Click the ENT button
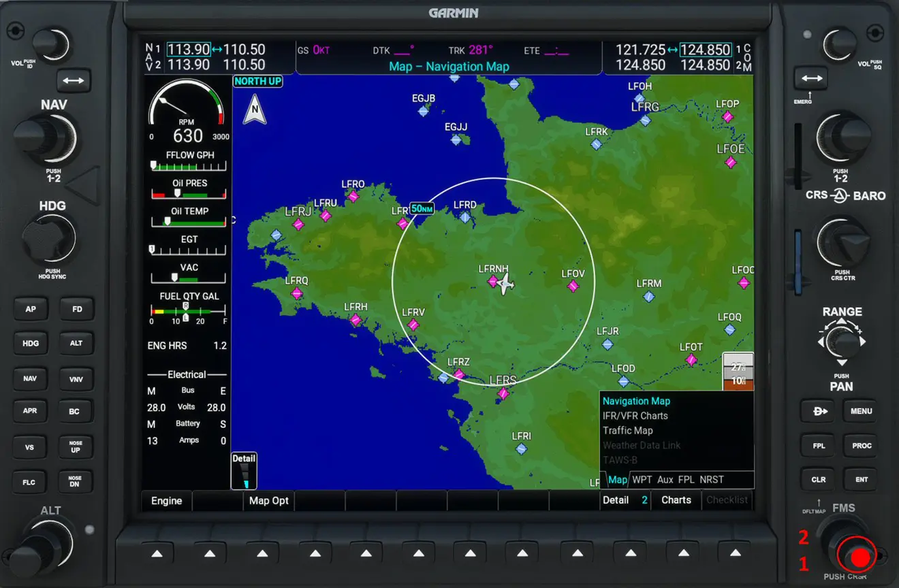Viewport: 899px width, 588px height. click(x=862, y=479)
